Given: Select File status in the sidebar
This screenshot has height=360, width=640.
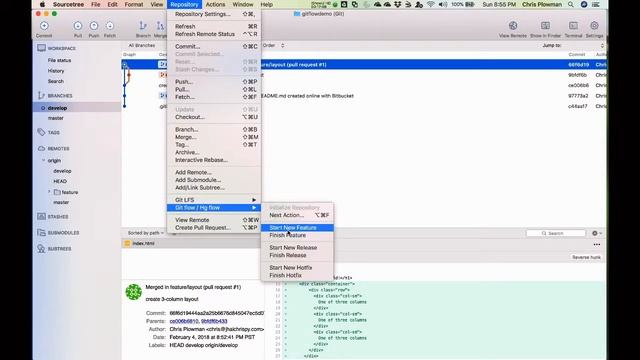Looking at the screenshot, I should [x=60, y=60].
